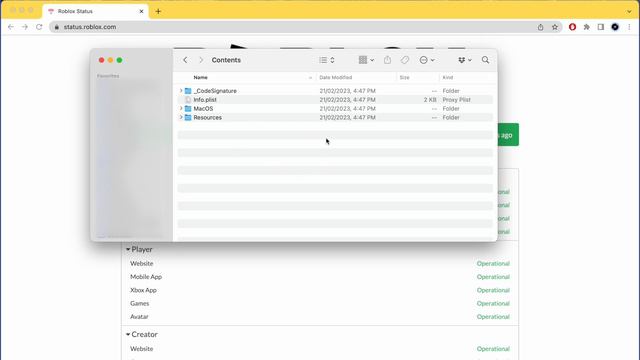This screenshot has height=360, width=640.
Task: Expand the Resources folder
Action: (x=181, y=117)
